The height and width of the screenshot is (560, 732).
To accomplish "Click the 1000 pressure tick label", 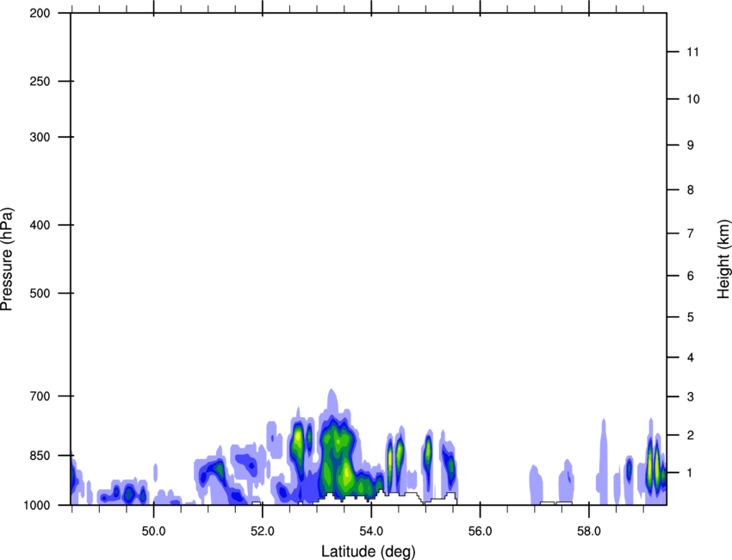I will (37, 505).
